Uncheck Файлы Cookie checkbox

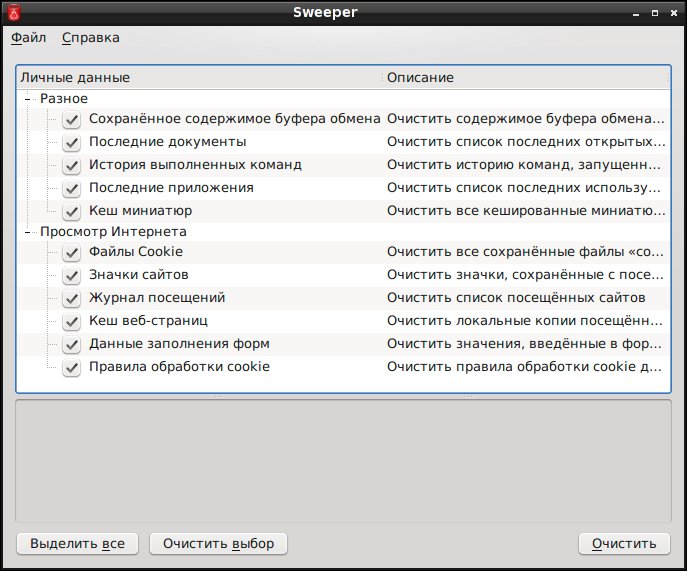point(71,252)
